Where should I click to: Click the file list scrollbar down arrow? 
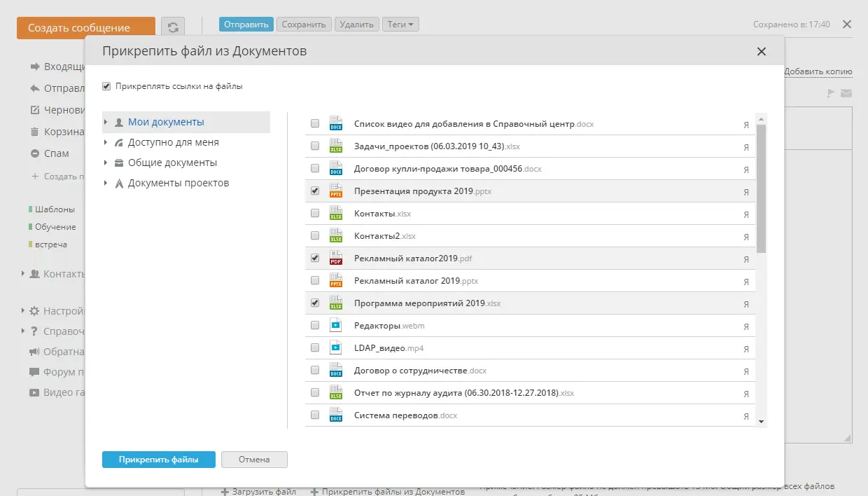(762, 421)
